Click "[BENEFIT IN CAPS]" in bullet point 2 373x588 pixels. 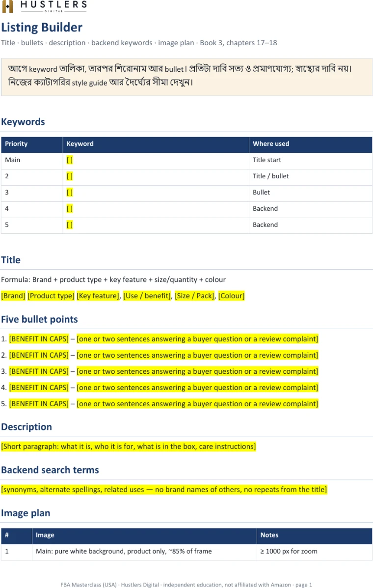pos(39,355)
